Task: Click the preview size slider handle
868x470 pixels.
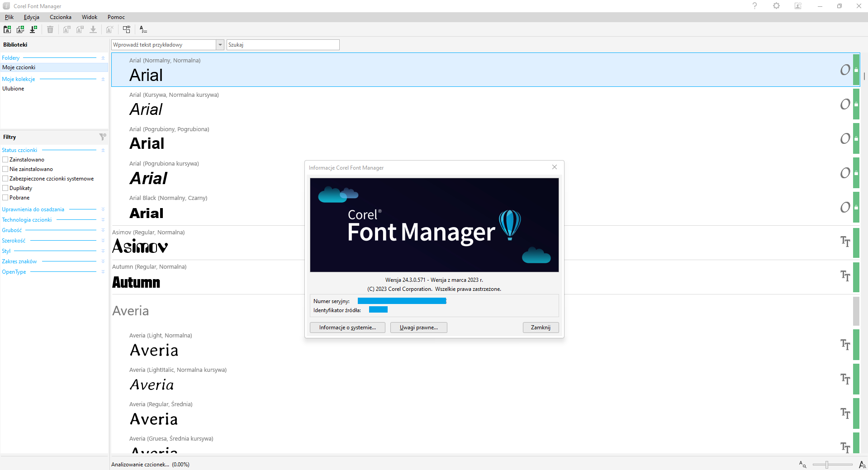Action: [x=827, y=465]
